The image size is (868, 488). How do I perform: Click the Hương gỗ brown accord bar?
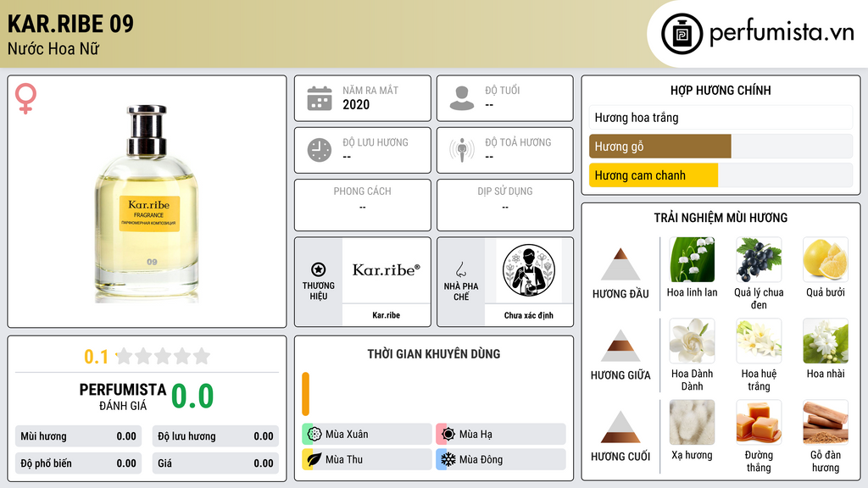tap(659, 146)
